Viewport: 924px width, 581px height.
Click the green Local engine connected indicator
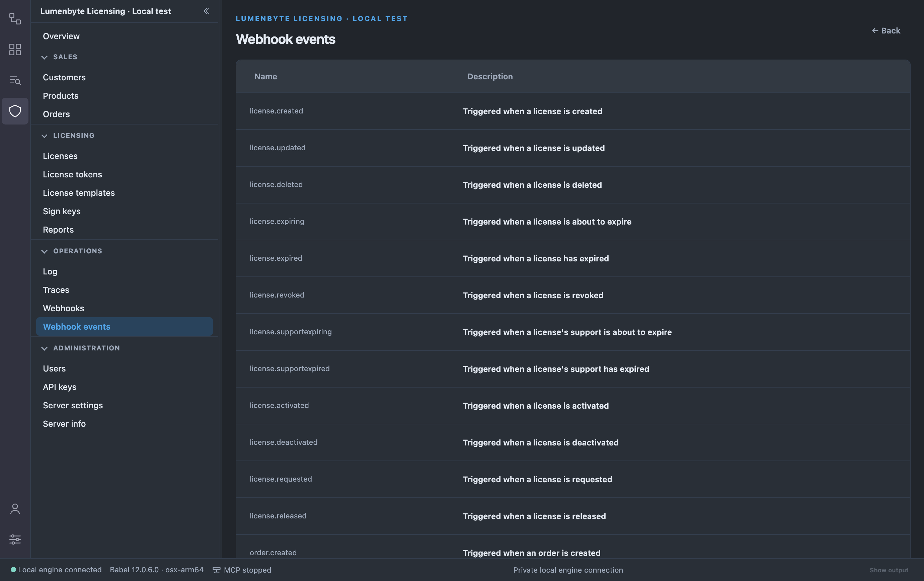pyautogui.click(x=13, y=570)
